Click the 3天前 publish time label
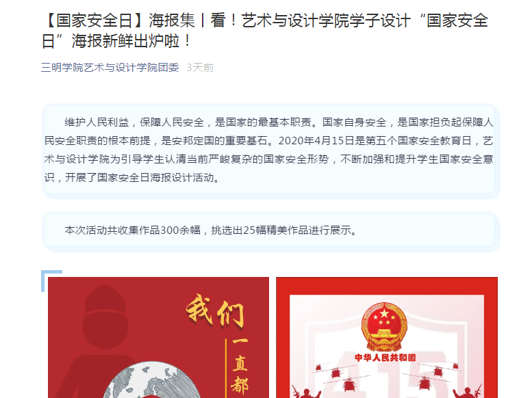This screenshot has width=532, height=398. pyautogui.click(x=200, y=68)
